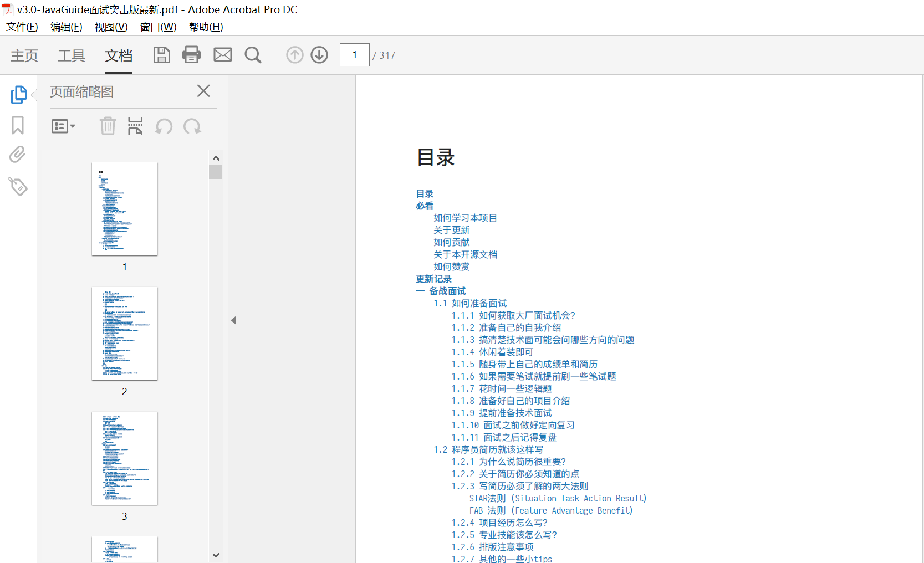This screenshot has width=924, height=563.
Task: Open 1.1.4 休闲着装即可 link
Action: point(492,352)
